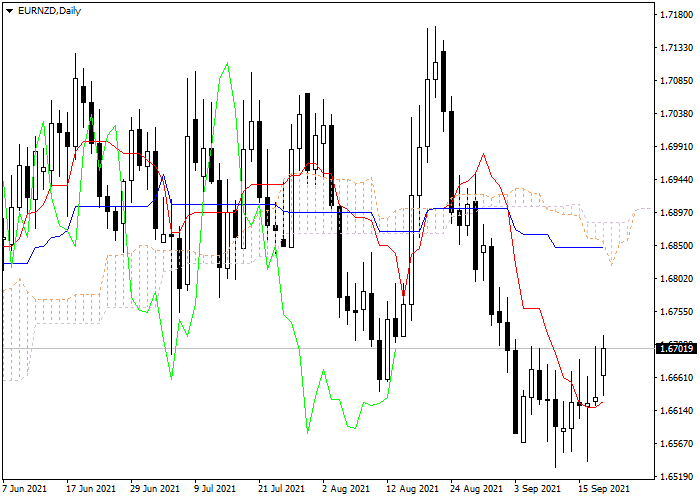Click the EURNZD,Daily chart title
700x500 pixels.
50,11
